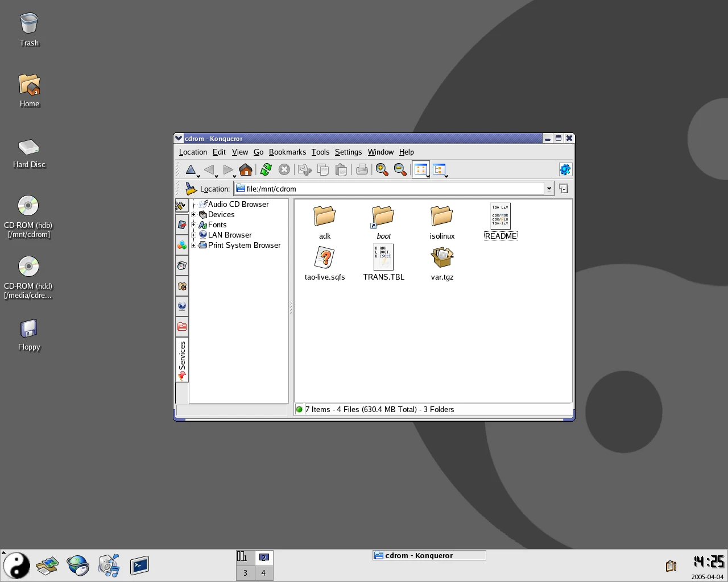Open the K menu yin-yang button

[16, 566]
